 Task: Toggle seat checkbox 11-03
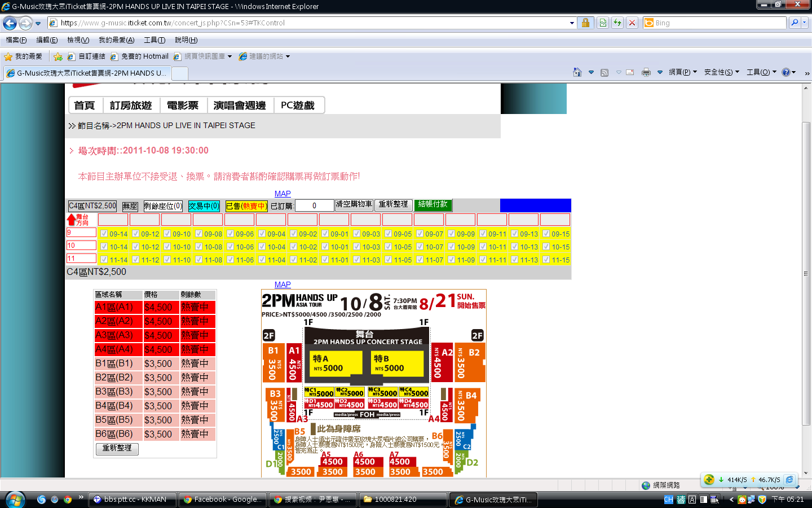356,260
